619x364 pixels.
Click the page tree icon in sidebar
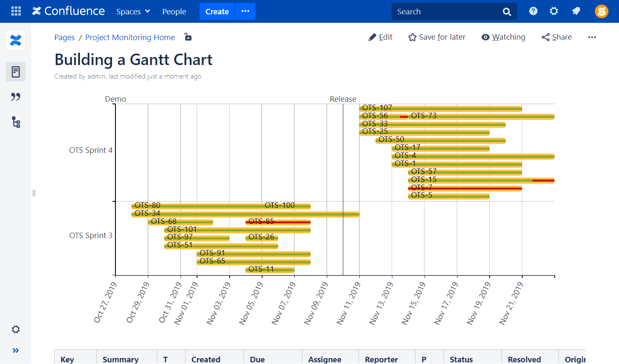[16, 122]
